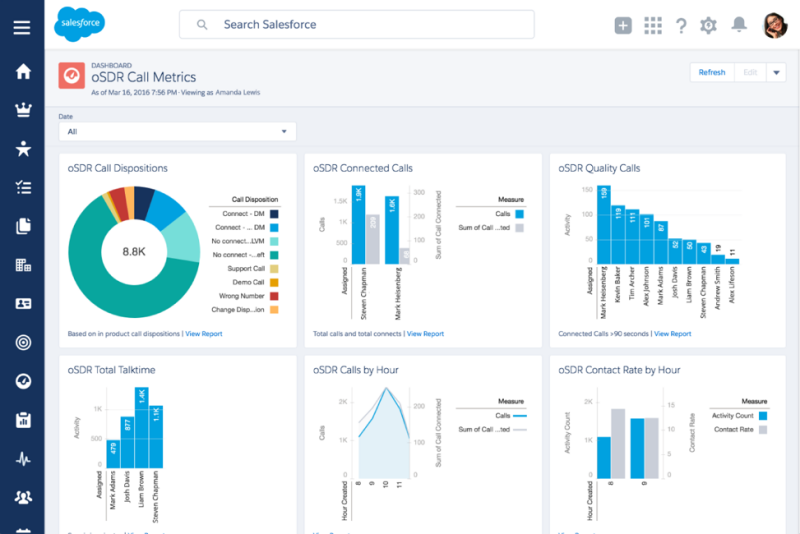Screen dimensions: 800x534
Task: Open View Report under oSDR Quality Calls
Action: 672,334
